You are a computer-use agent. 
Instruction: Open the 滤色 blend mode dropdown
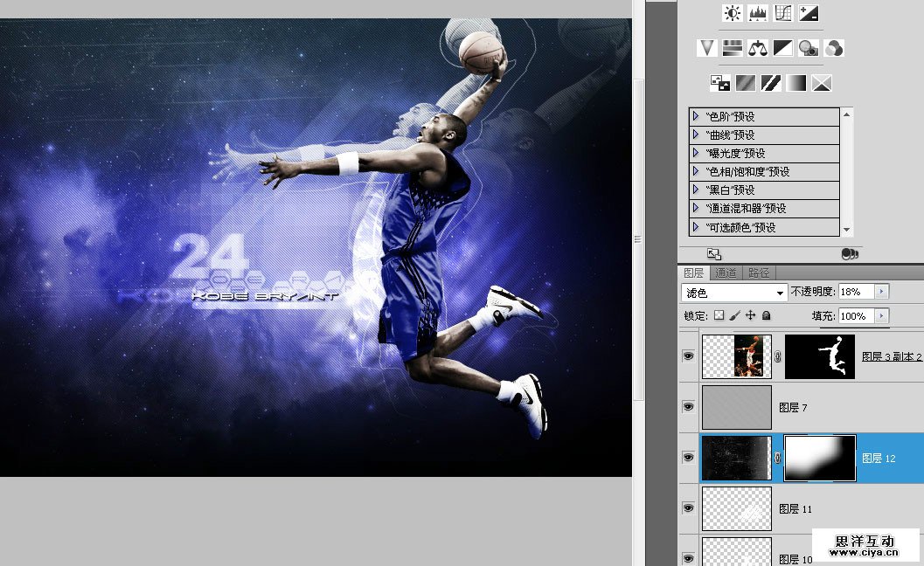[x=733, y=292]
